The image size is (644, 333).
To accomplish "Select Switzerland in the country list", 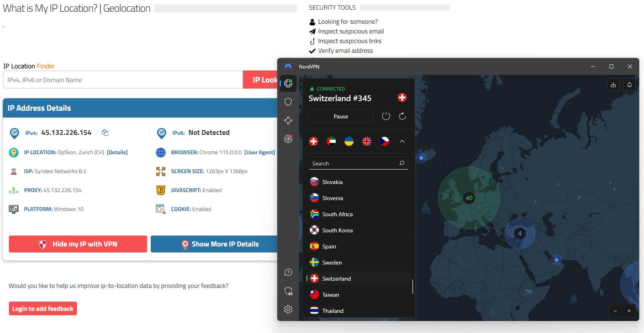I will coord(358,279).
